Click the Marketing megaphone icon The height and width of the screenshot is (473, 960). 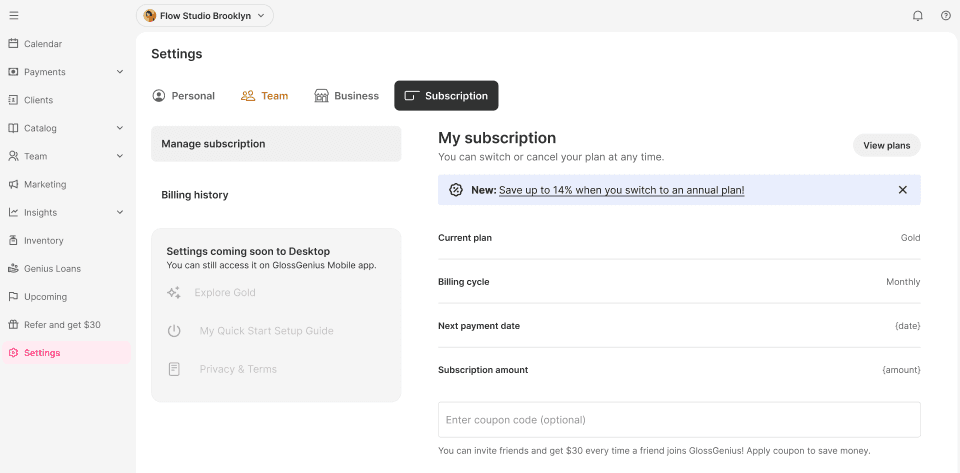[13, 184]
